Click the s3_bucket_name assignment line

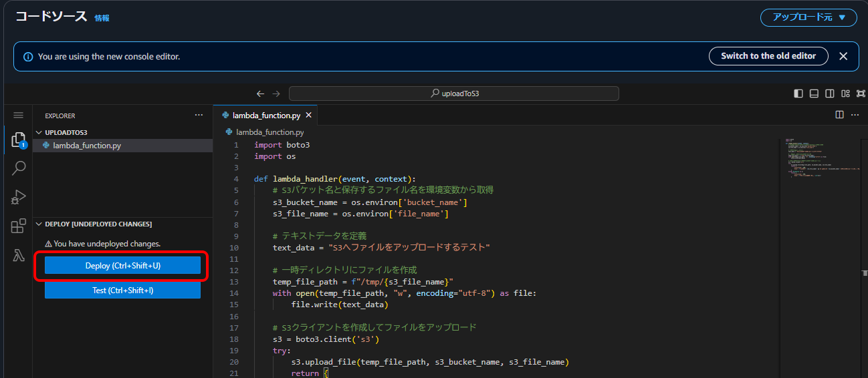click(x=370, y=202)
